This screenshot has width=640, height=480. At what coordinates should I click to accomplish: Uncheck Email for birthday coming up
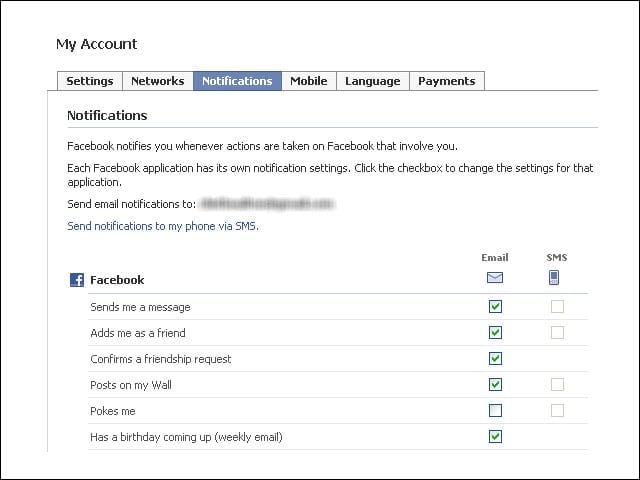point(496,437)
